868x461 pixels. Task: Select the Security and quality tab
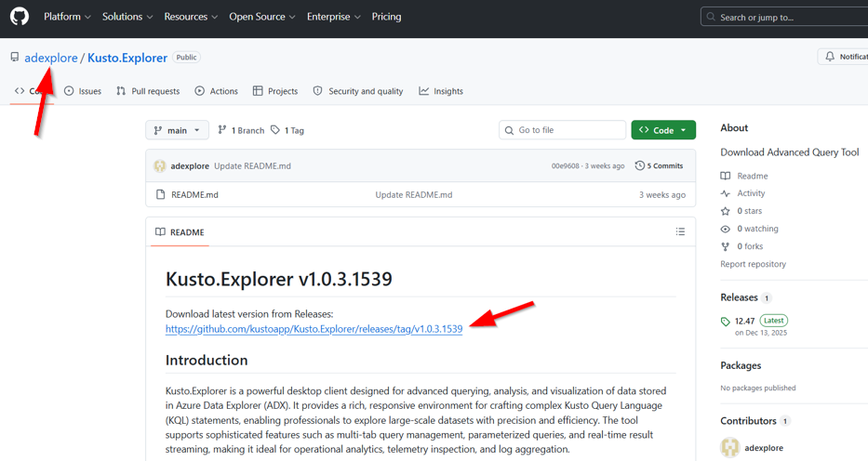click(358, 91)
